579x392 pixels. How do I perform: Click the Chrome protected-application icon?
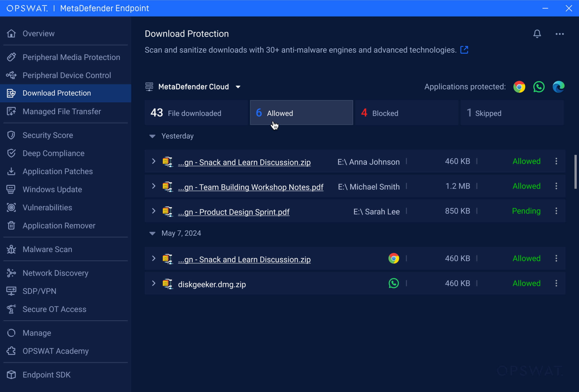pos(519,87)
